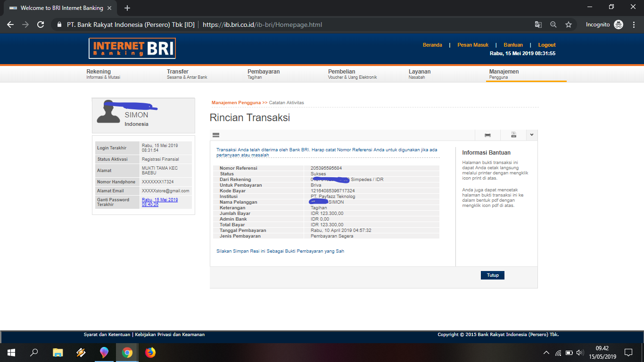This screenshot has width=644, height=362.
Task: Open the Transfer menu
Action: 187,74
